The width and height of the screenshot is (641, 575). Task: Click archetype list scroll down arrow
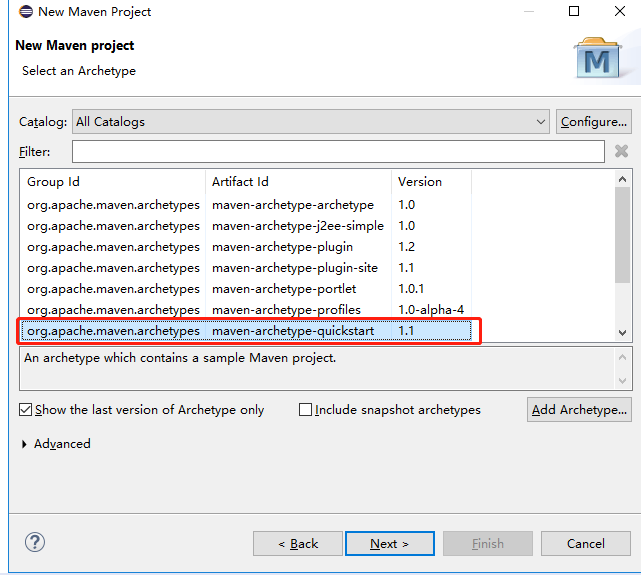pos(623,333)
